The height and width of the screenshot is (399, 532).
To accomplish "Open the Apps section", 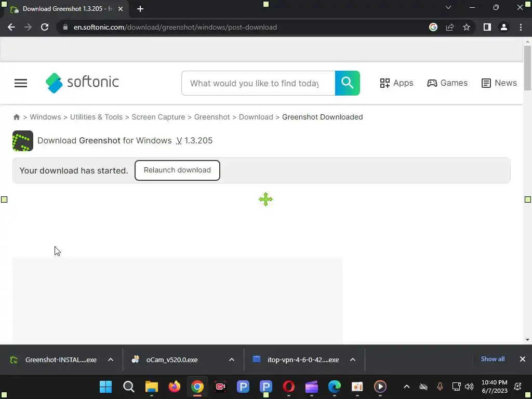I will [396, 83].
